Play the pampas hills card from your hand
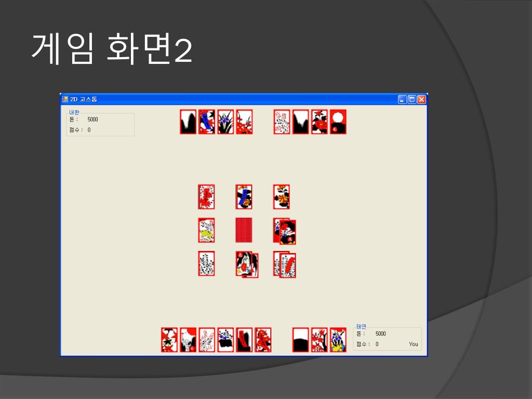Viewport: 532px width, 399px height. (x=301, y=340)
